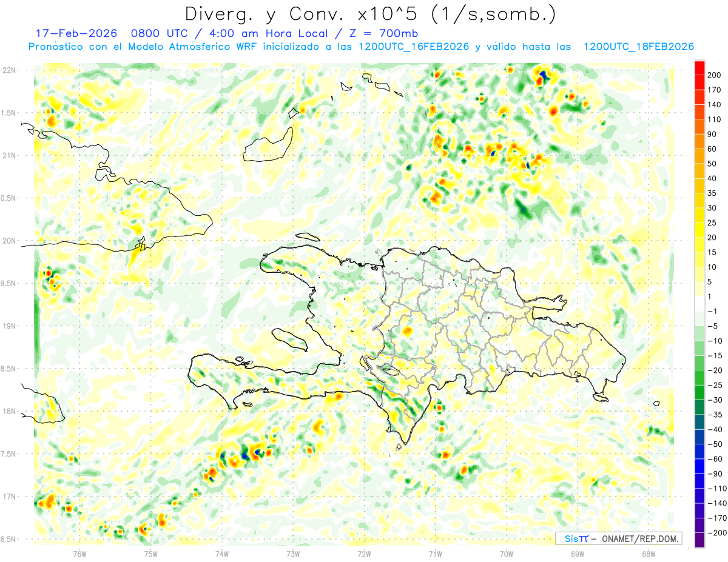The width and height of the screenshot is (728, 562).
Task: Click the colorbar swatch between 170 and 200
Action: coord(699,82)
